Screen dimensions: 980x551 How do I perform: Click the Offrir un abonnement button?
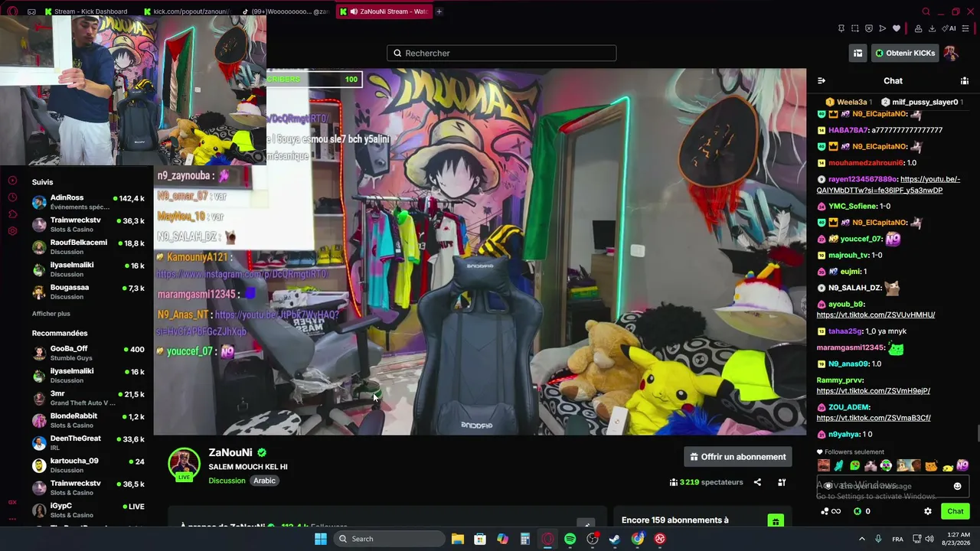738,457
